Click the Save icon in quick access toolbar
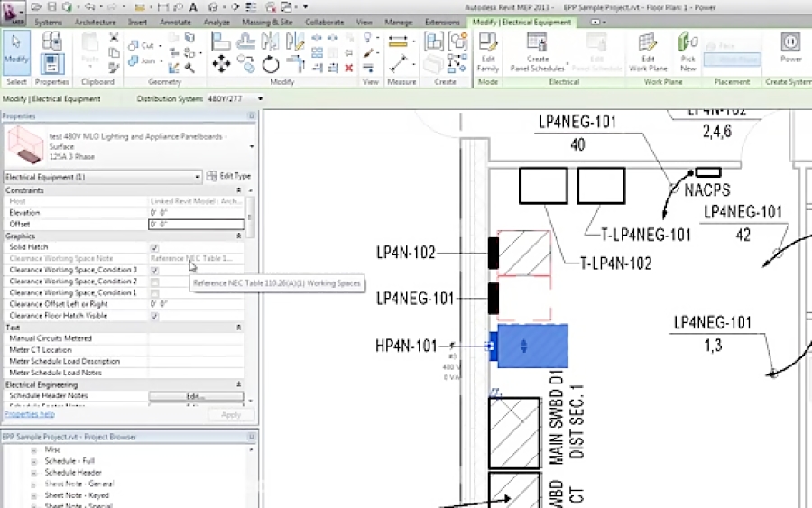This screenshot has height=508, width=812. (x=51, y=6)
